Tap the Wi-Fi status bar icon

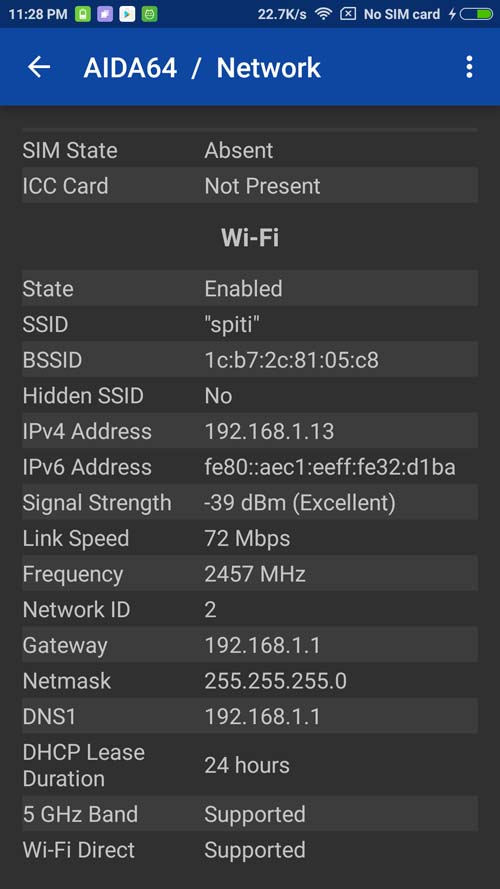coord(323,14)
